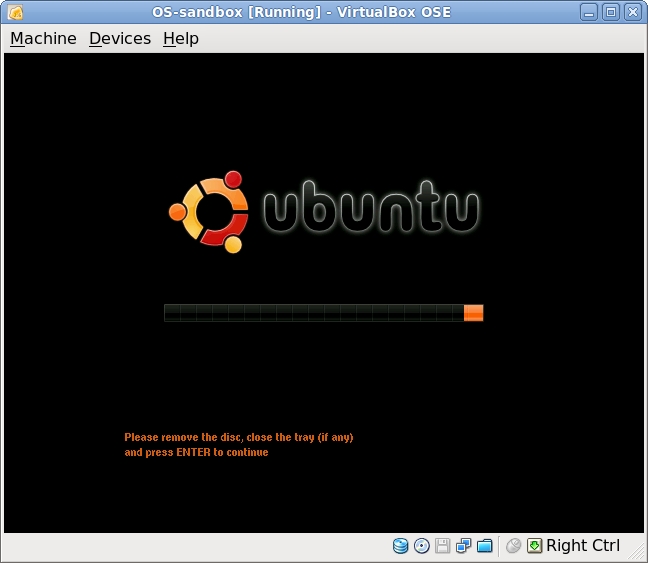This screenshot has height=563, width=648.
Task: Maximize the VirtualBox window
Action: pyautogui.click(x=611, y=12)
